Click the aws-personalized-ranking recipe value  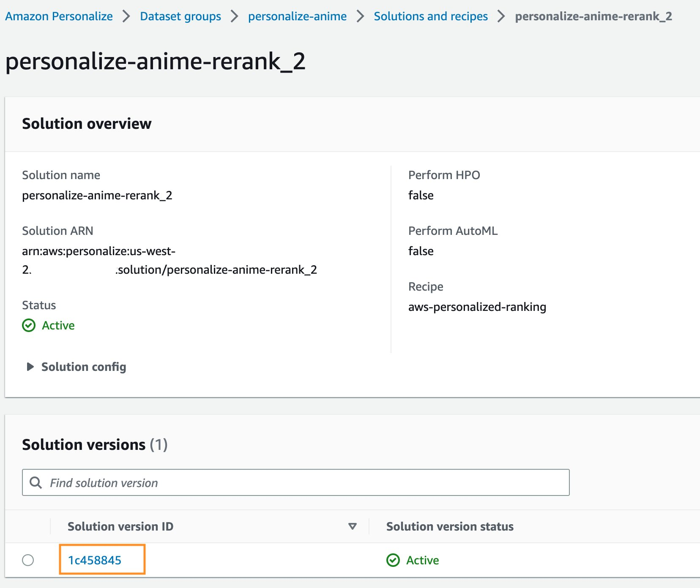477,307
